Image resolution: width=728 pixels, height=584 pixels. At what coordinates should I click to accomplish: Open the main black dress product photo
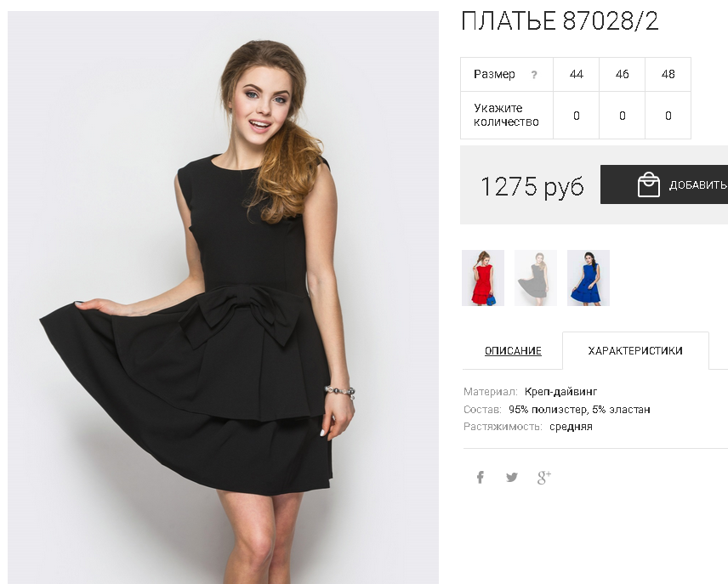click(223, 298)
